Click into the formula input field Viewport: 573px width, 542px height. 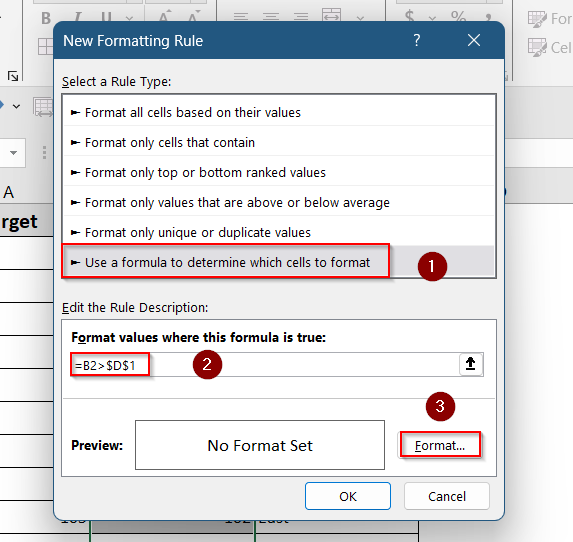265,365
